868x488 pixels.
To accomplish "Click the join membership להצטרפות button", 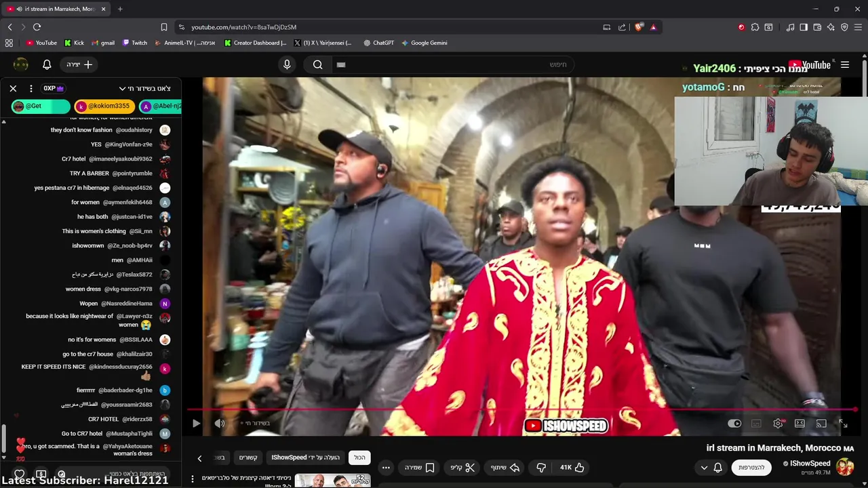I will click(751, 468).
